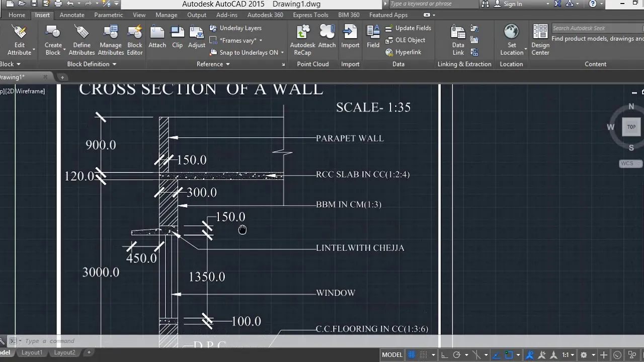Click Point Cloud Attach icon
644x362 pixels.
[x=327, y=33]
